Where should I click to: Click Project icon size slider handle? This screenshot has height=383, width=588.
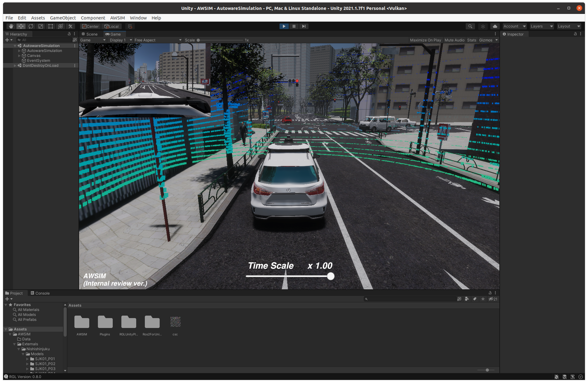(x=487, y=370)
